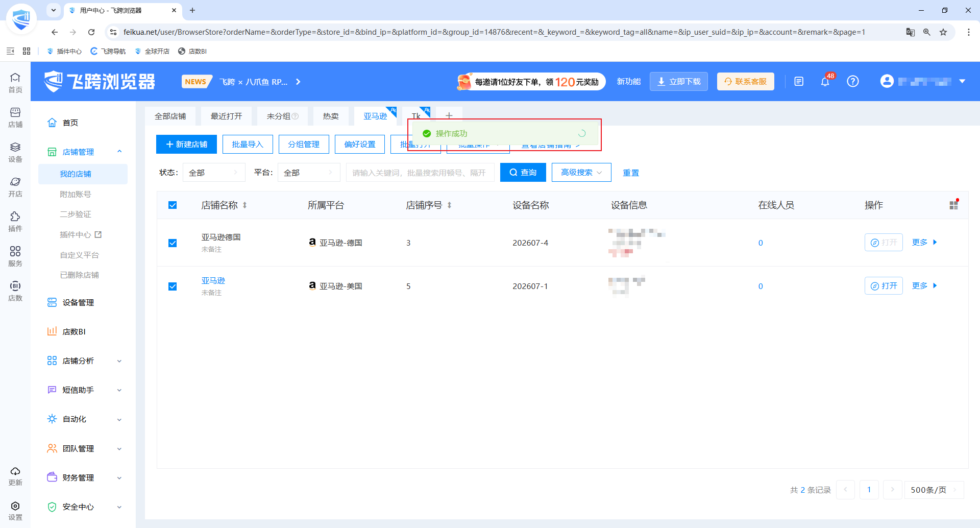The height and width of the screenshot is (528, 980).
Task: Open the 店数 icon in left rail
Action: click(x=15, y=291)
